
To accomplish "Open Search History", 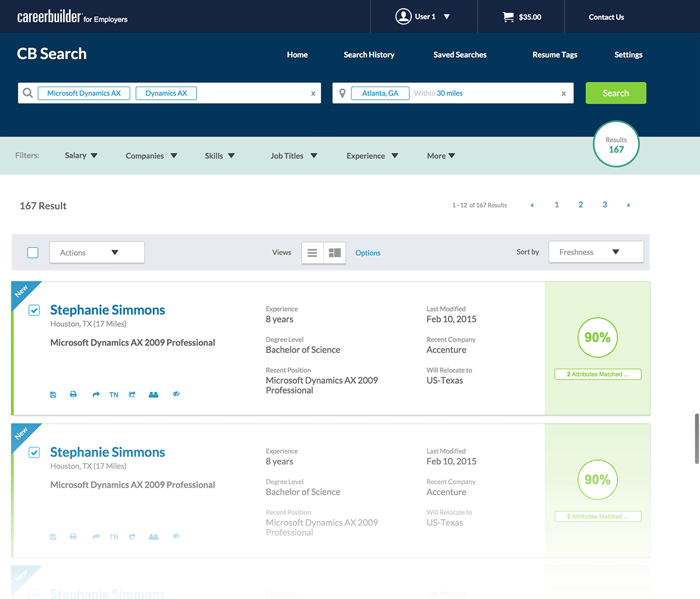I will pos(369,55).
